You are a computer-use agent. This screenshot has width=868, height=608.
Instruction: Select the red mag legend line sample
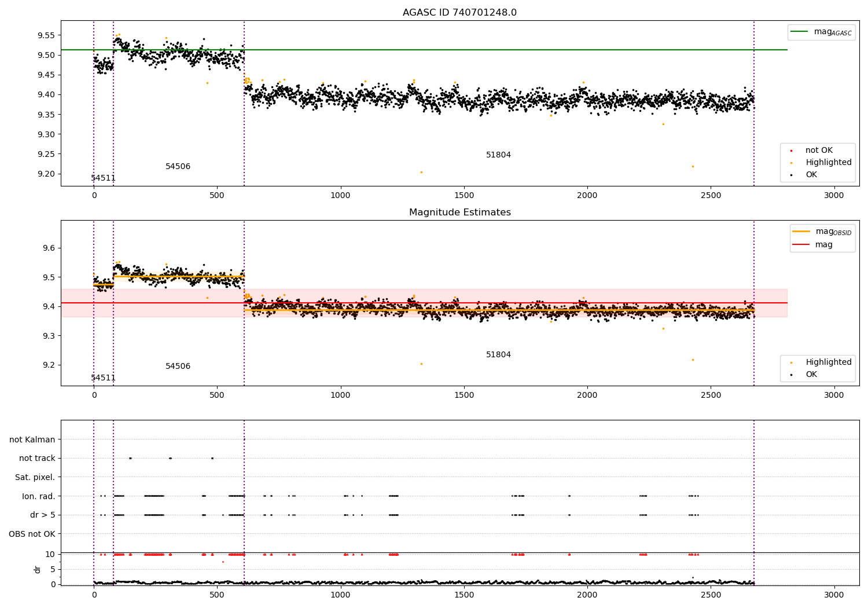coord(801,244)
